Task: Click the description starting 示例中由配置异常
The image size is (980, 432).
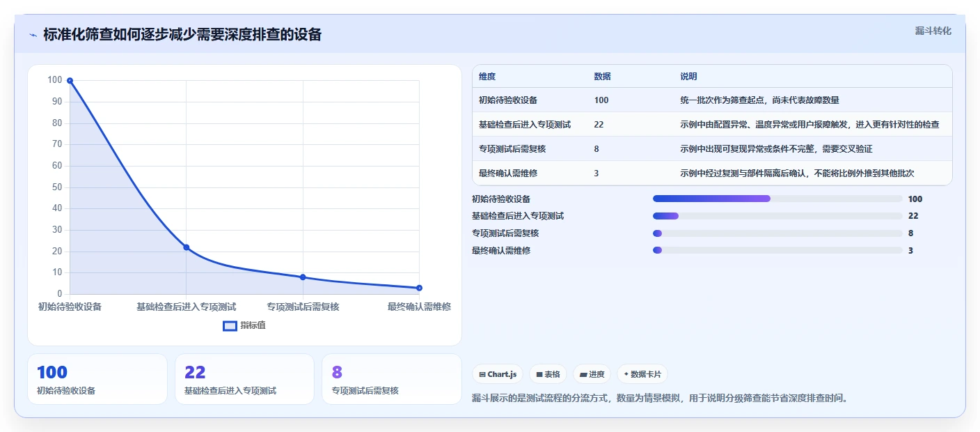Action: 809,125
